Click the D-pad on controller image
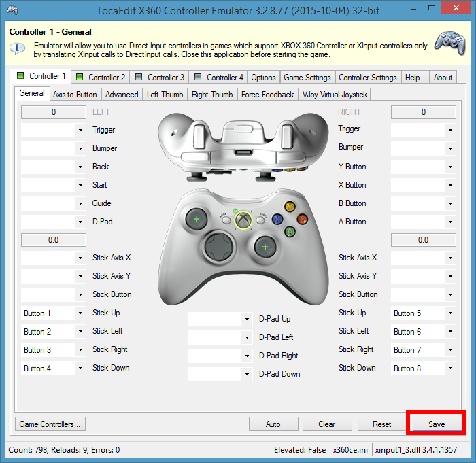Image resolution: width=476 pixels, height=463 pixels. coord(218,247)
